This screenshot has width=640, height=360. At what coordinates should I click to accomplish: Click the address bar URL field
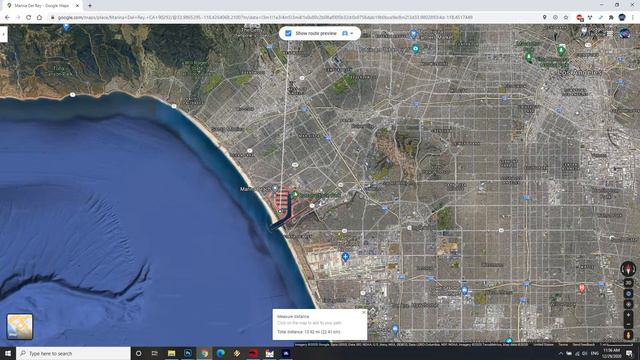(x=294, y=18)
